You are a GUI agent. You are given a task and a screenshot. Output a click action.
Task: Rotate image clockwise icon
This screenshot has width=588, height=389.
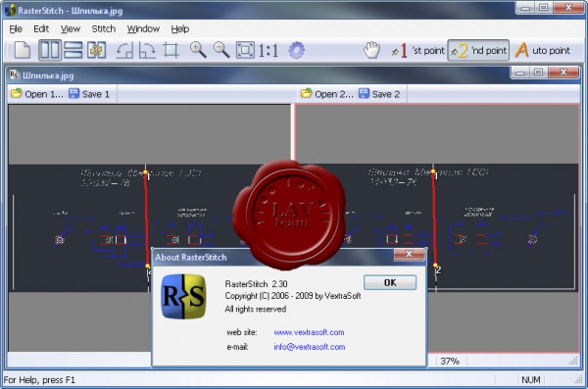pos(147,50)
